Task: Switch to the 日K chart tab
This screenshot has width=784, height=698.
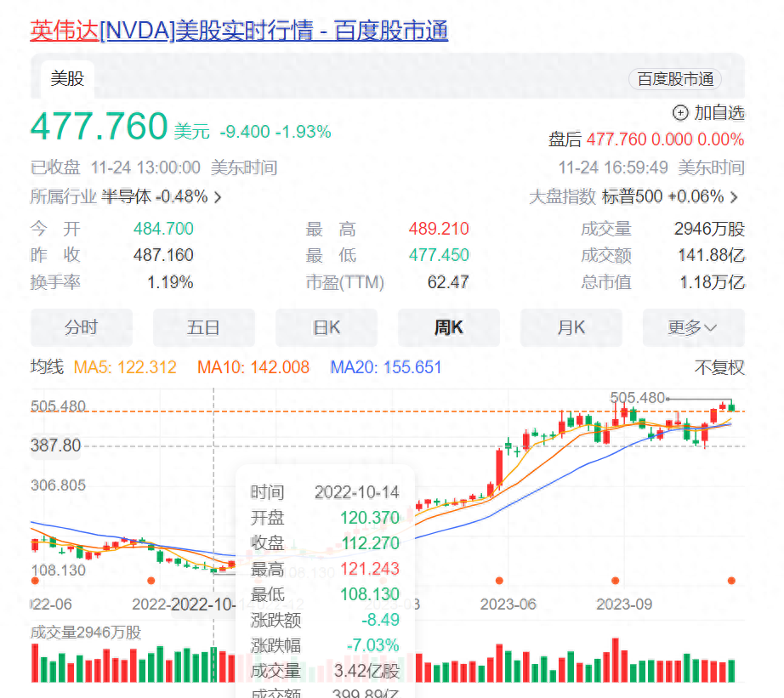Action: [327, 327]
